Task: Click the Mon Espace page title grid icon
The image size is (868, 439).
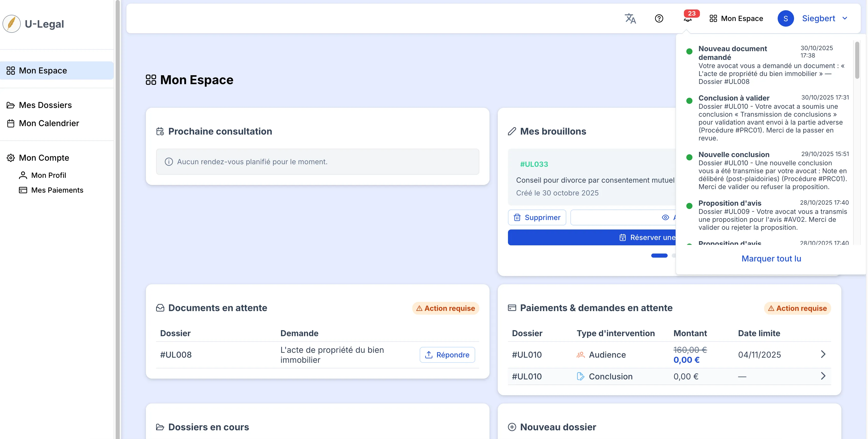Action: (x=151, y=80)
